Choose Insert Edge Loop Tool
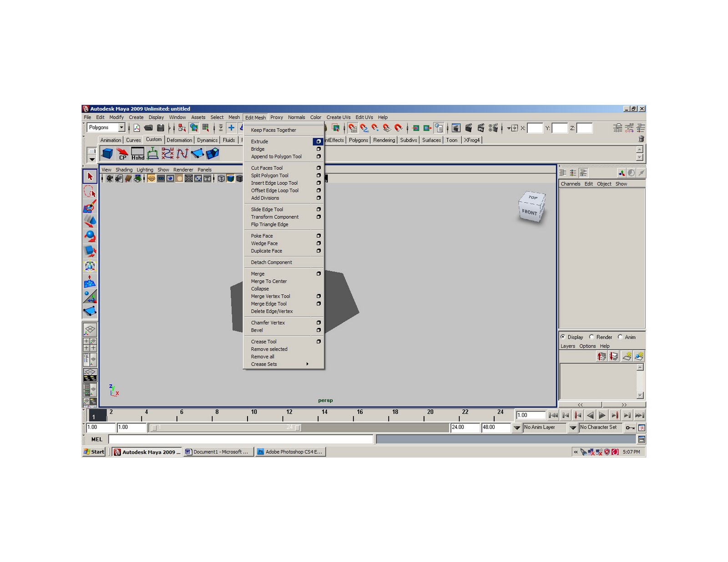The width and height of the screenshot is (728, 562). [274, 183]
